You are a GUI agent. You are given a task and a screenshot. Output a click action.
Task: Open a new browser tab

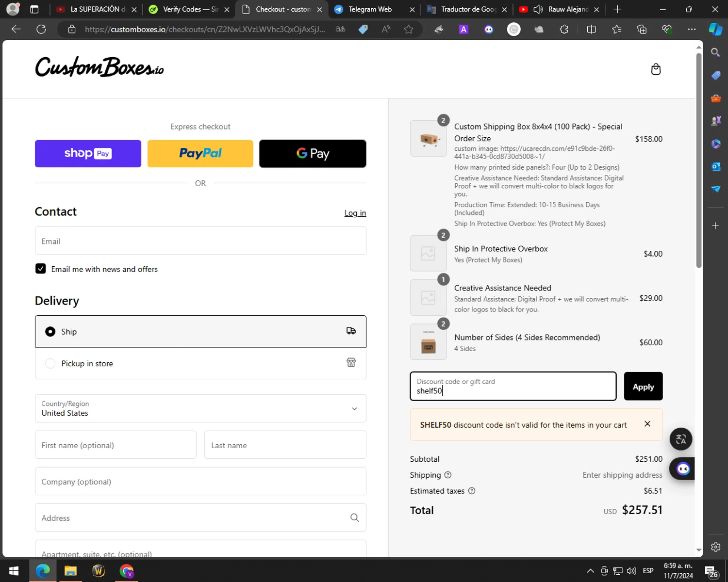[x=617, y=9]
